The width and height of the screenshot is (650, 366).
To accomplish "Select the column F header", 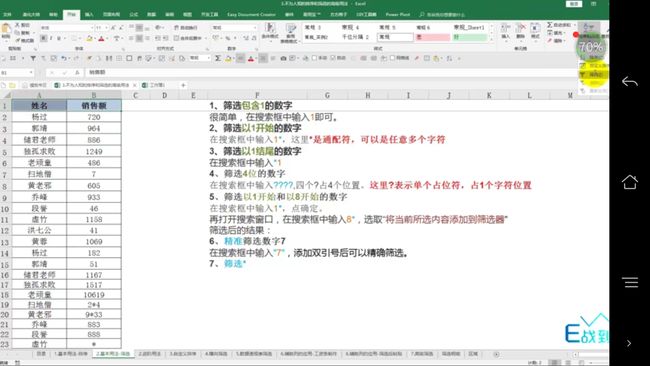I will tap(257, 95).
